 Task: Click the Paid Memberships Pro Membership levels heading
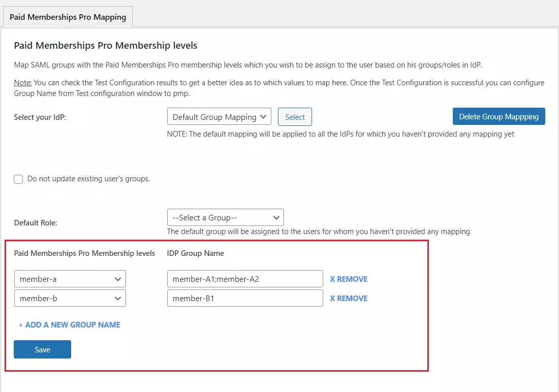click(106, 46)
